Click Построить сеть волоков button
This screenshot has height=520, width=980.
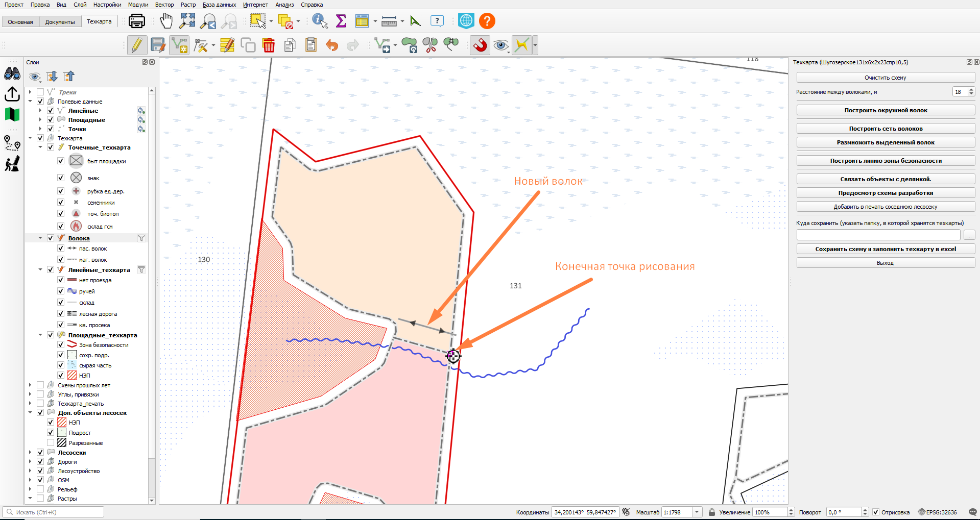[886, 129]
